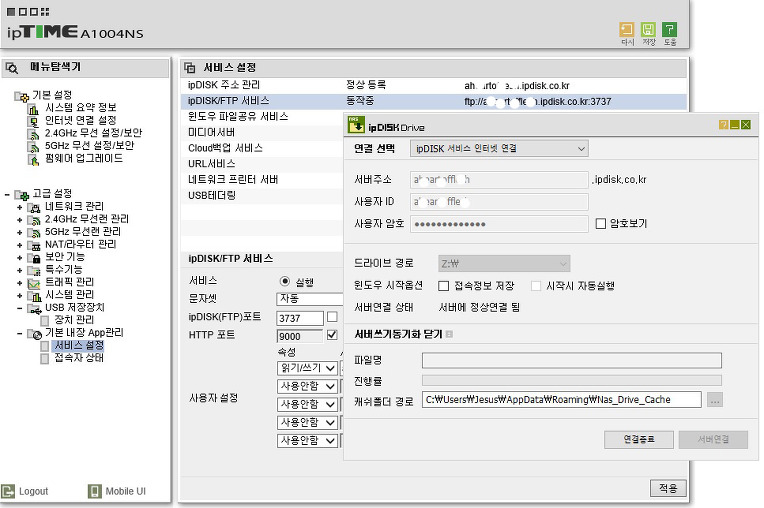Click the internet connection setup icon
This screenshot has height=508, width=764.
[x=33, y=121]
